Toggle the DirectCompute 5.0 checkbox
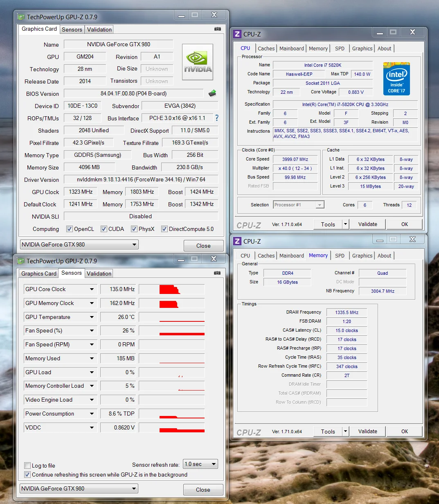Screen dimensions: 439x504 tap(164, 229)
